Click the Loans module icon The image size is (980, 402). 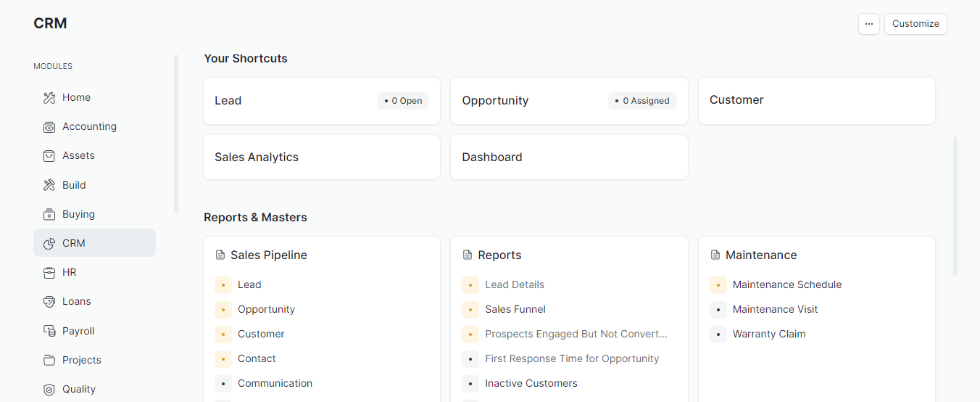(49, 302)
